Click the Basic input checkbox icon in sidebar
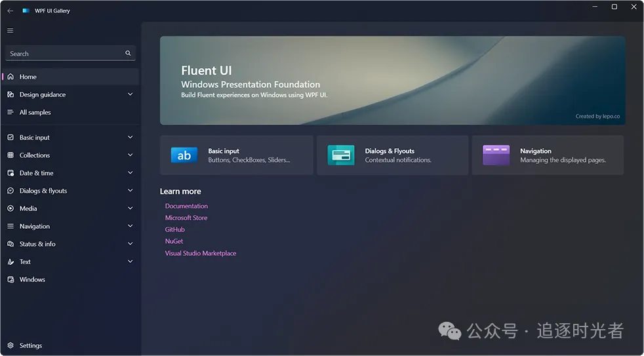This screenshot has width=644, height=356. point(10,138)
